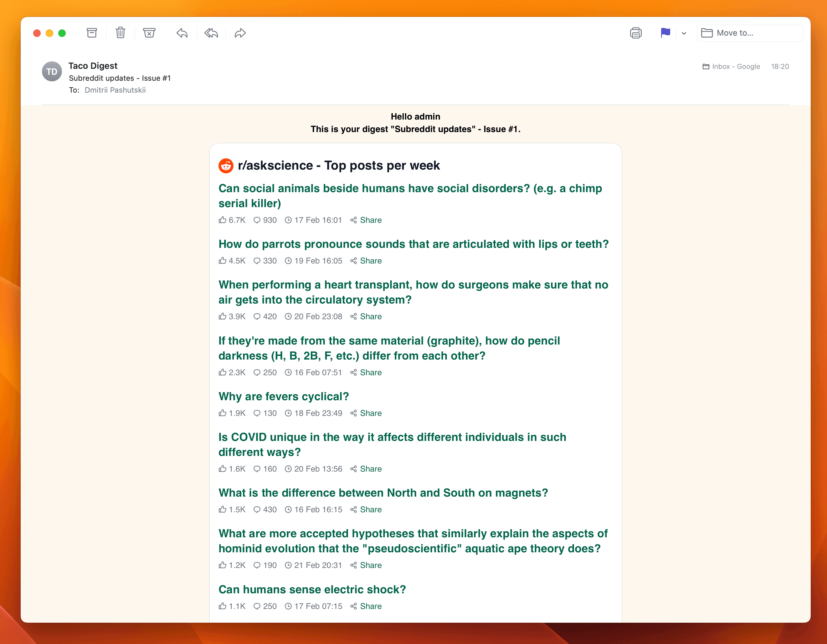Open the heart transplant question link

point(413,292)
